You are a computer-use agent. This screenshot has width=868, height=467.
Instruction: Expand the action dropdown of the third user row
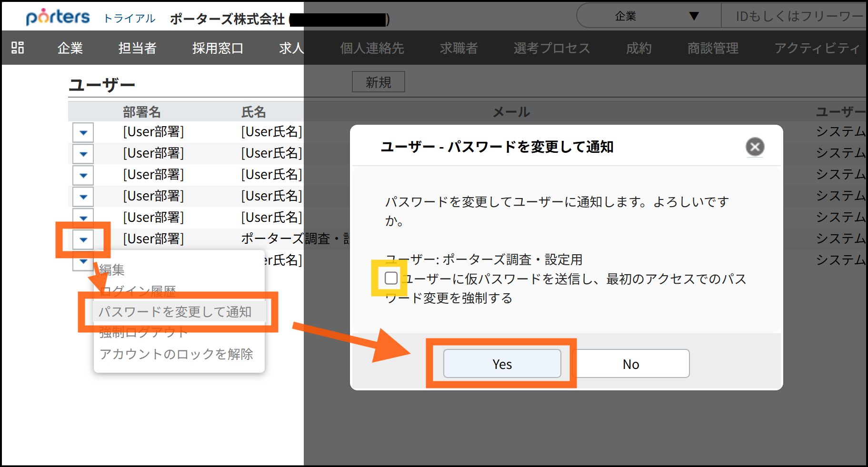coord(83,175)
